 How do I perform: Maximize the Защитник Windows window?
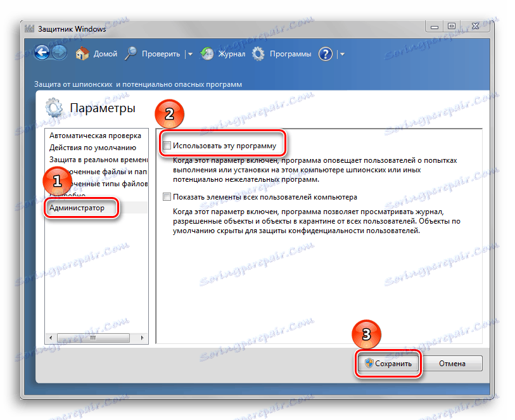coord(452,26)
